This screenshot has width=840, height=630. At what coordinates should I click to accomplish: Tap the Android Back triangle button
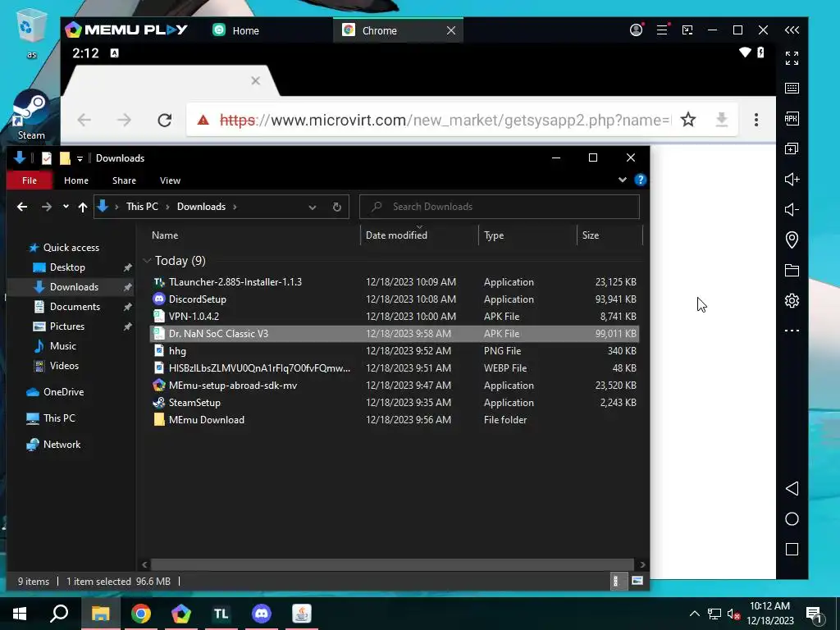click(792, 488)
